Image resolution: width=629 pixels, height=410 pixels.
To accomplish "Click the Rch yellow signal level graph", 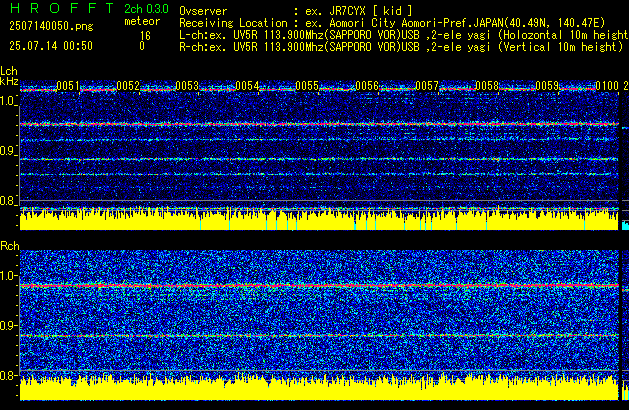I will (x=319, y=389).
